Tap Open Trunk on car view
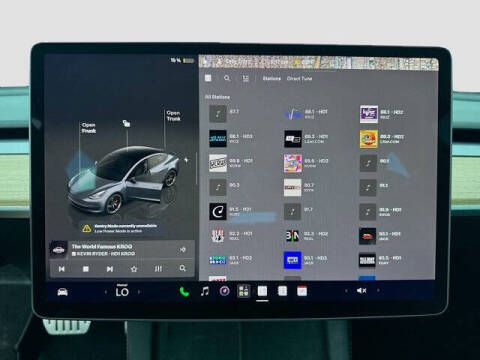This screenshot has height=360, width=480. tap(173, 116)
